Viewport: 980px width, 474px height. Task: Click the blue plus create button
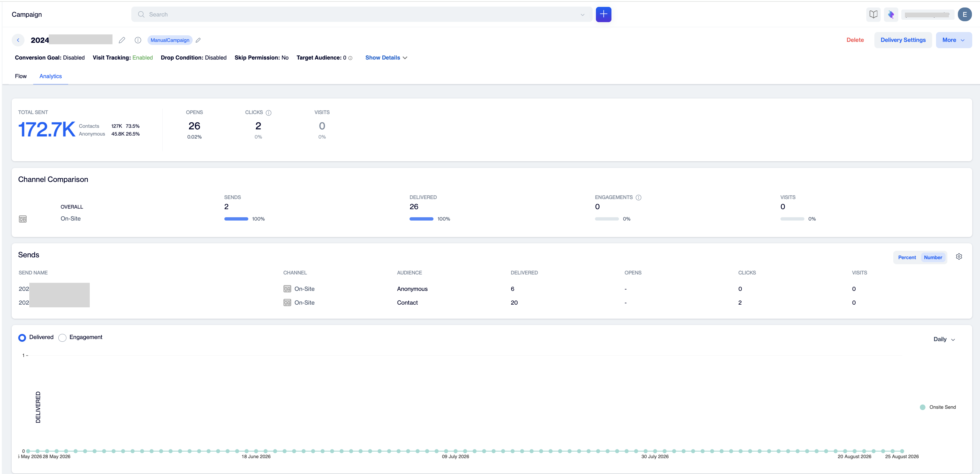(603, 14)
